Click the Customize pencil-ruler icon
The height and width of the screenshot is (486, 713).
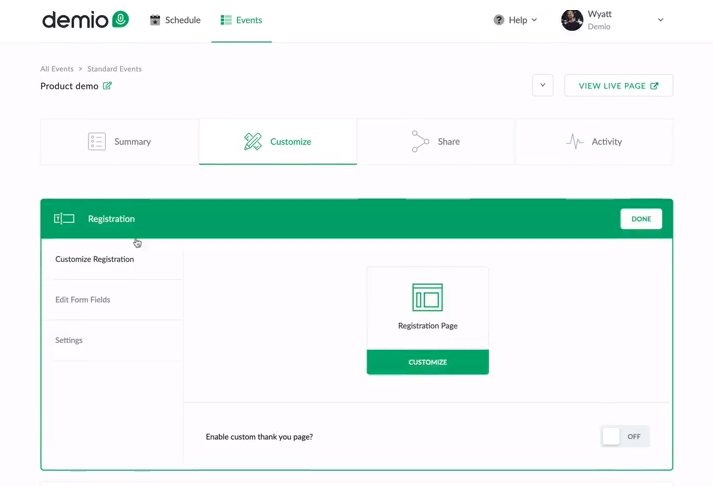click(x=253, y=141)
